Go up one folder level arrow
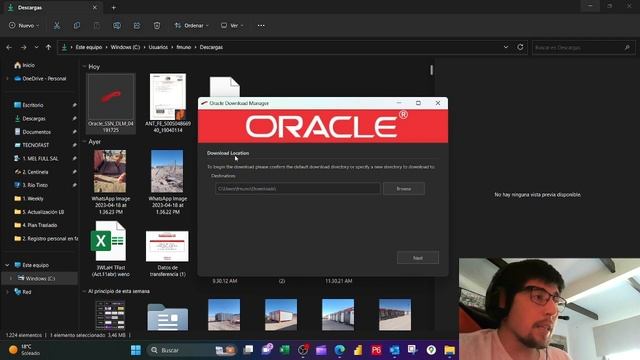This screenshot has height=360, width=640. [x=49, y=47]
